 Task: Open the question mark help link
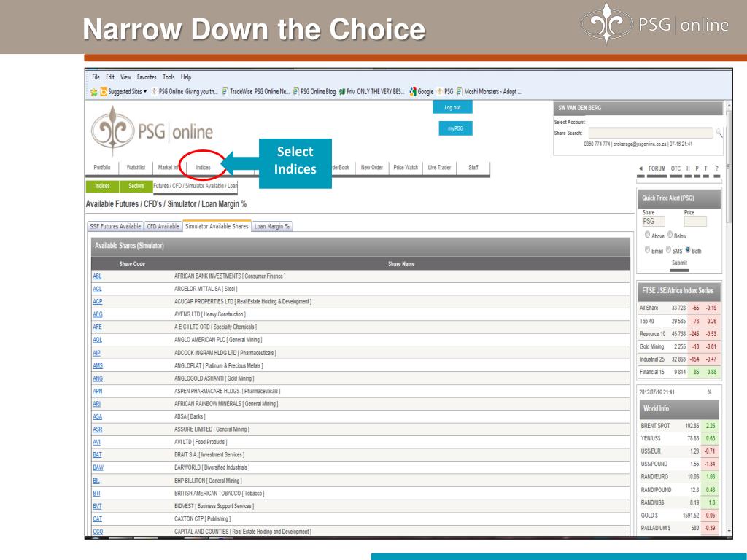click(716, 168)
